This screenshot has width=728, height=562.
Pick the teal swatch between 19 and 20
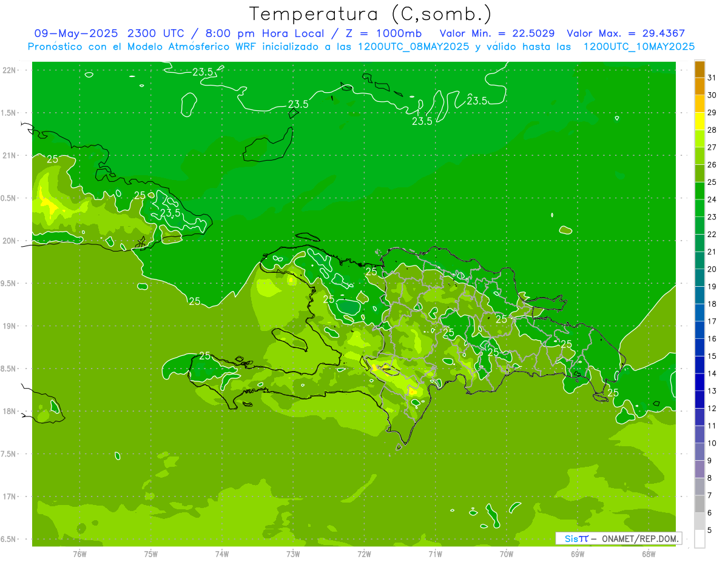[699, 278]
